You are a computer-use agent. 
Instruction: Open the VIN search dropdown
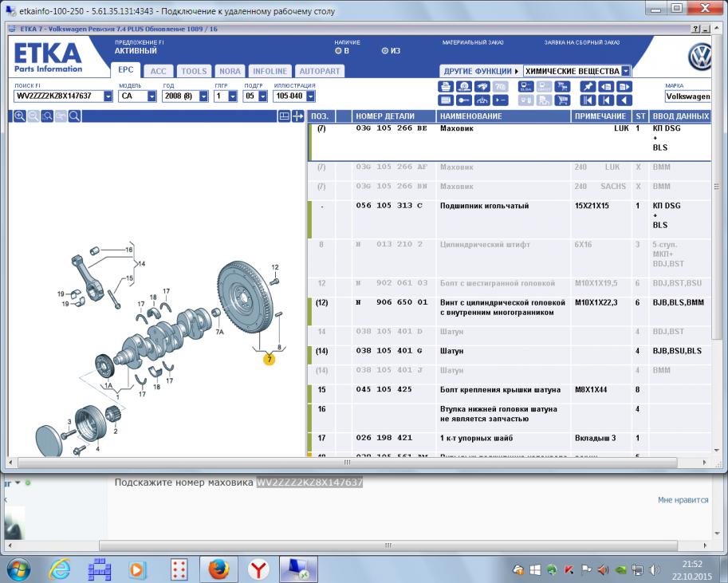(x=108, y=97)
